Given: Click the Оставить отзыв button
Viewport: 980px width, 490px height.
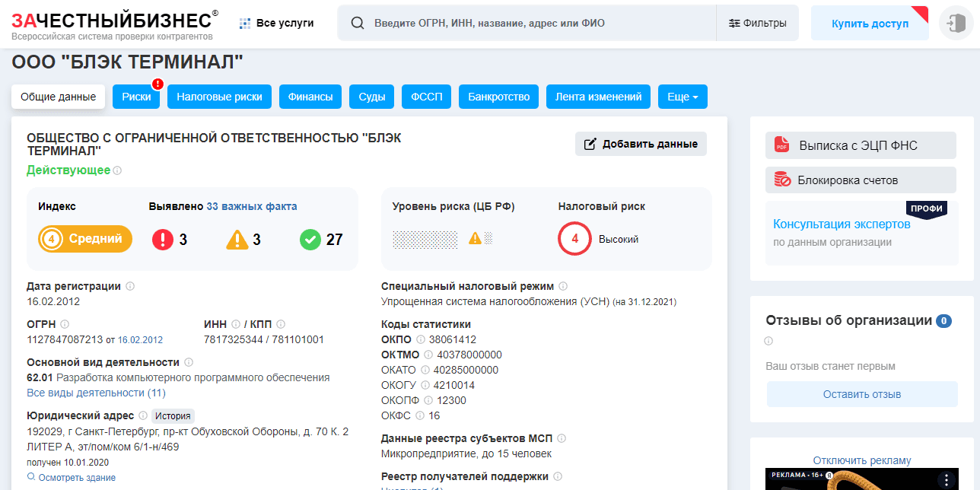Looking at the screenshot, I should point(861,394).
